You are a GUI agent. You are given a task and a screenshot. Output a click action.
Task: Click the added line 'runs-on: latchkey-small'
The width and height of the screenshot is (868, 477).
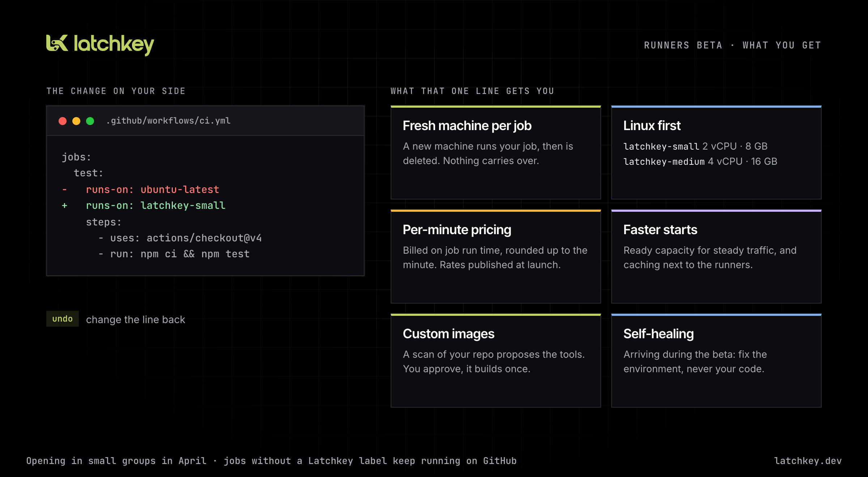(156, 206)
